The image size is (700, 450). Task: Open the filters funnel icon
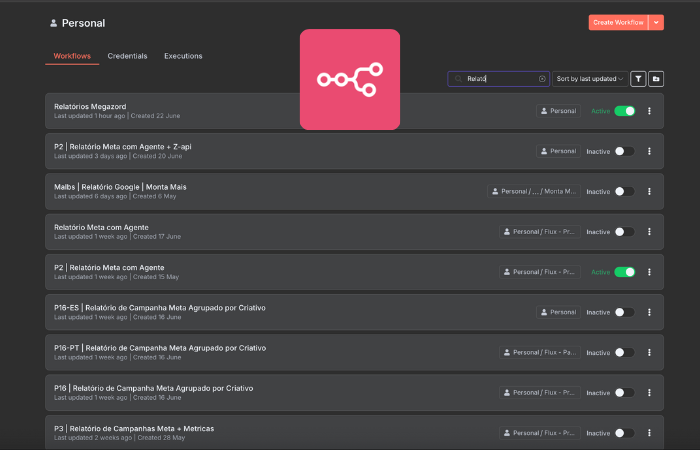(x=638, y=79)
